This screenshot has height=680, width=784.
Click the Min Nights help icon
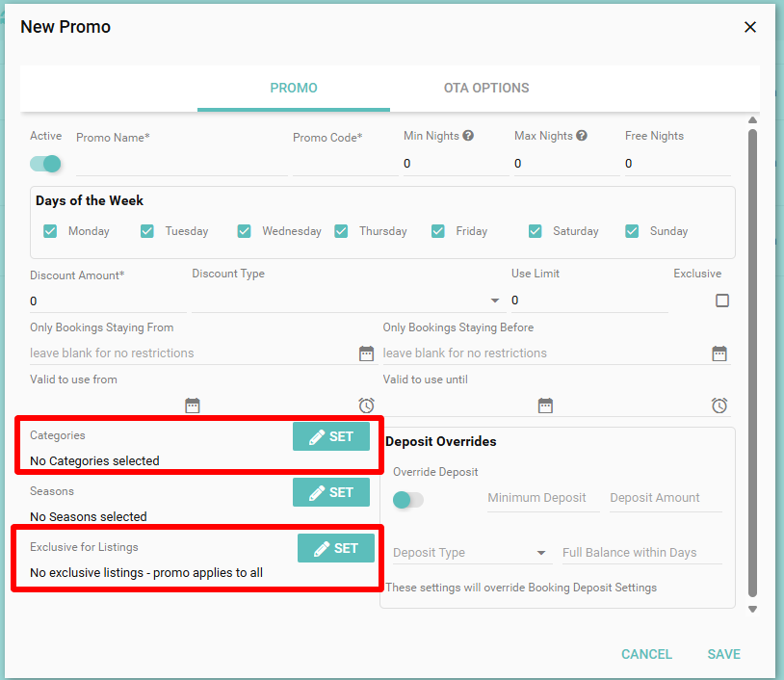tap(468, 136)
